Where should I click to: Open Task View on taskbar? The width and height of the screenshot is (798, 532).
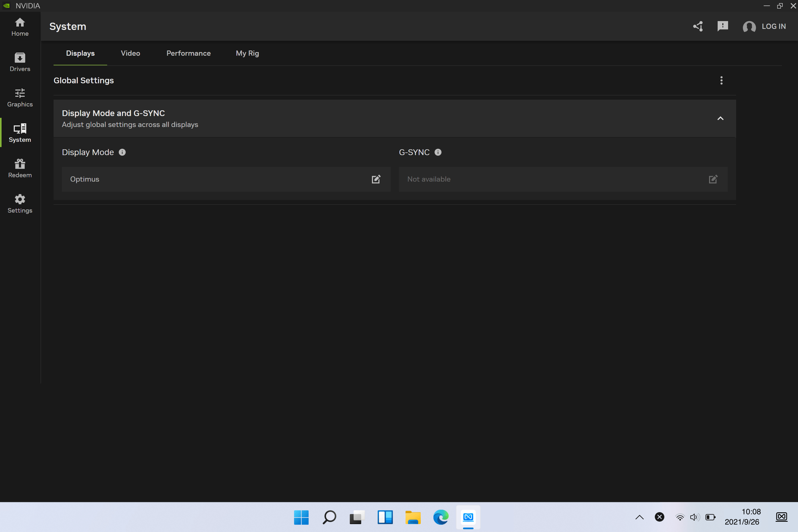pyautogui.click(x=357, y=517)
